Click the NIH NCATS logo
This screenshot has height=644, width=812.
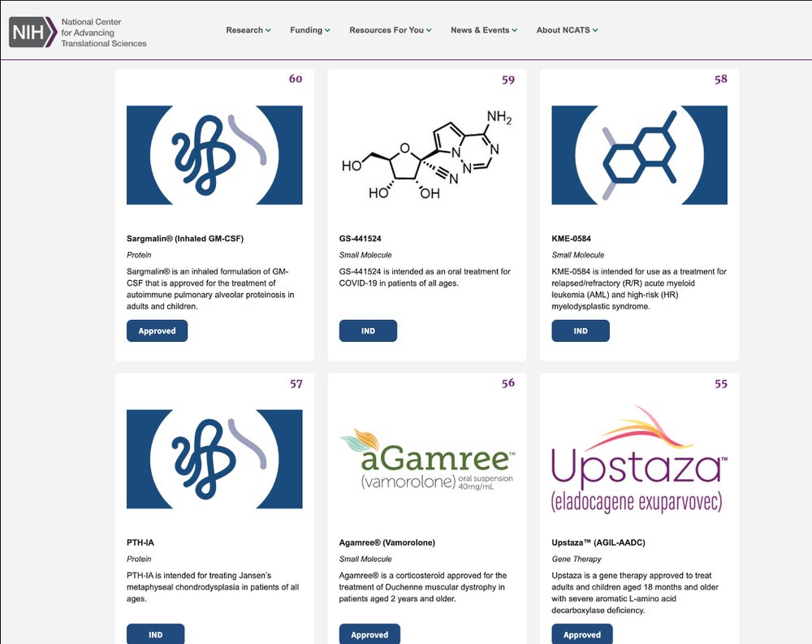tap(78, 32)
